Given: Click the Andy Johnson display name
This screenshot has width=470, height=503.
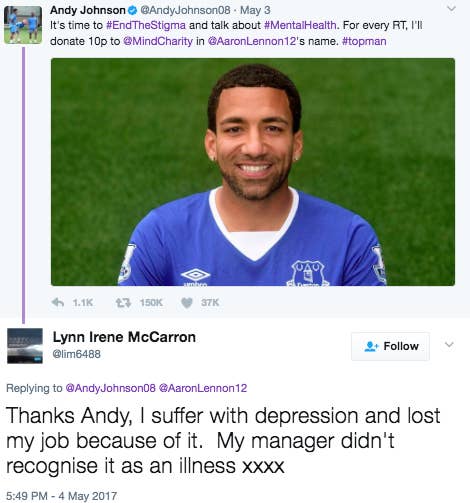Looking at the screenshot, I should pyautogui.click(x=88, y=10).
